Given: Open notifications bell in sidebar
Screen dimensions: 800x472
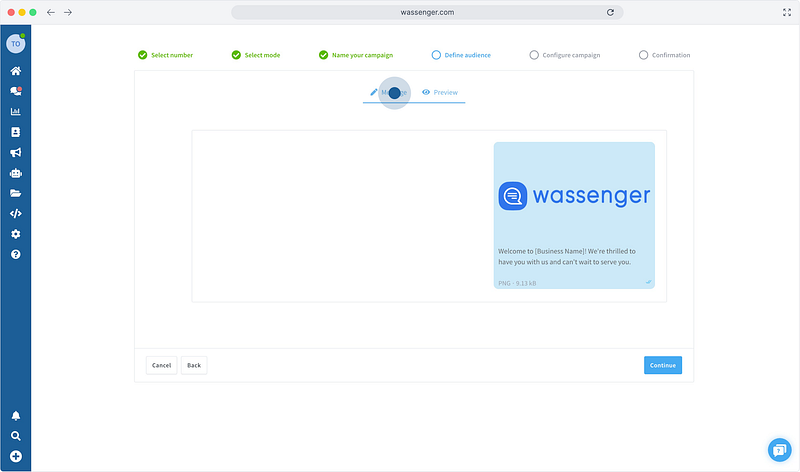Looking at the screenshot, I should pos(15,415).
